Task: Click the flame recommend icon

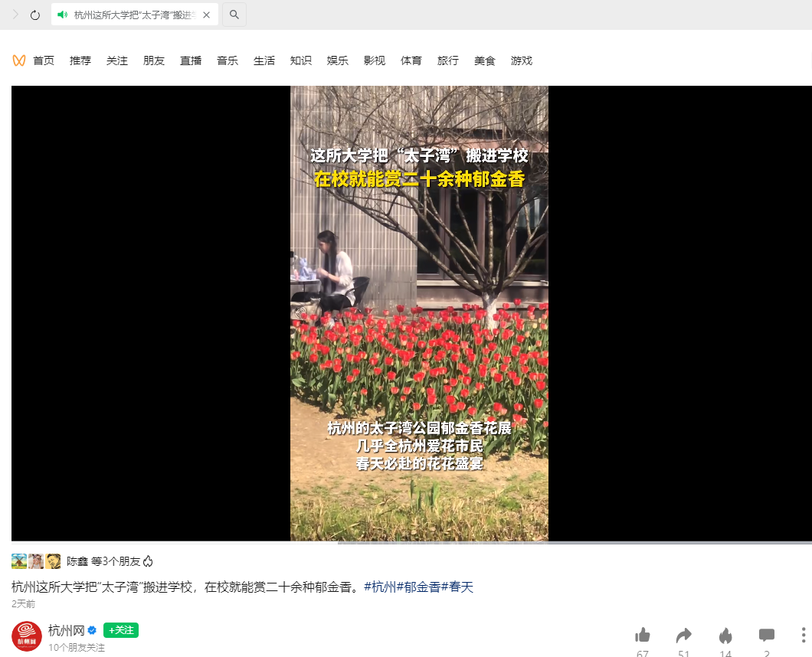Action: [725, 636]
